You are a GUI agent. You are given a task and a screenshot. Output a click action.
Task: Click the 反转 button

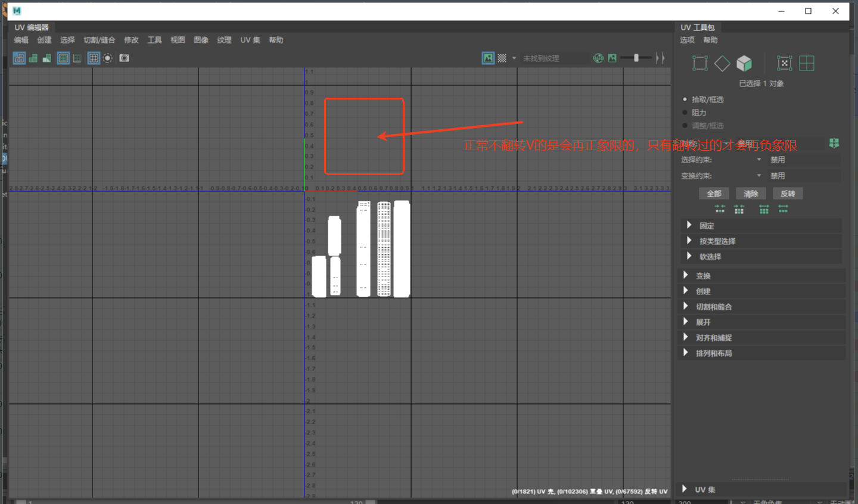point(788,194)
